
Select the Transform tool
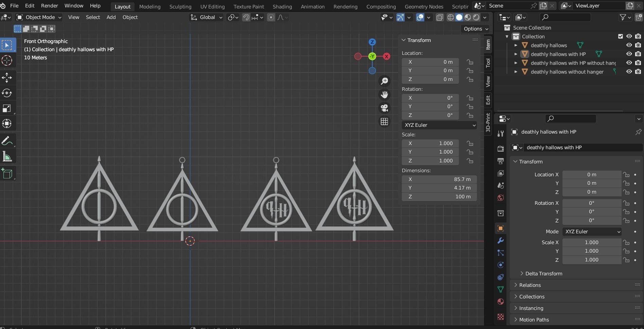7,124
